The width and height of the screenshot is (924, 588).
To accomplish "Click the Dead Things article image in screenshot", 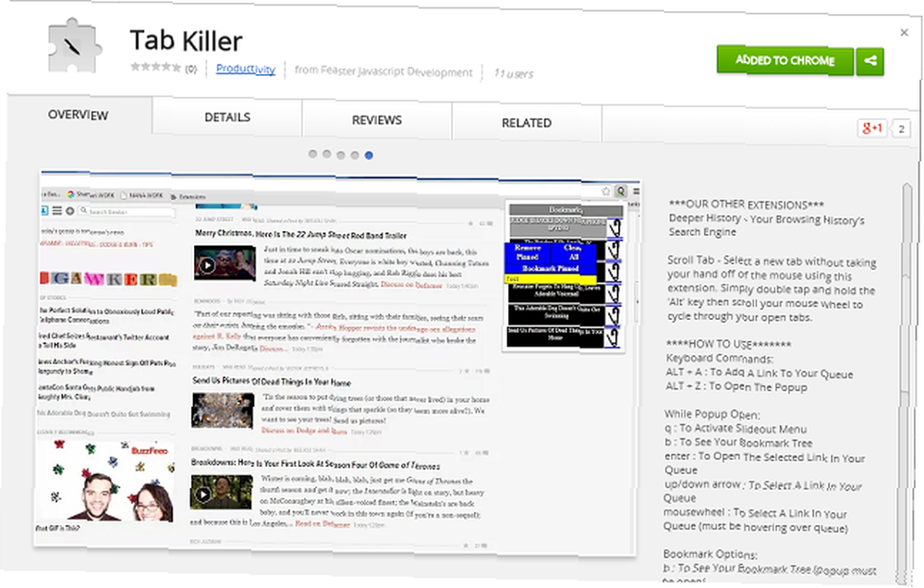I will [223, 410].
